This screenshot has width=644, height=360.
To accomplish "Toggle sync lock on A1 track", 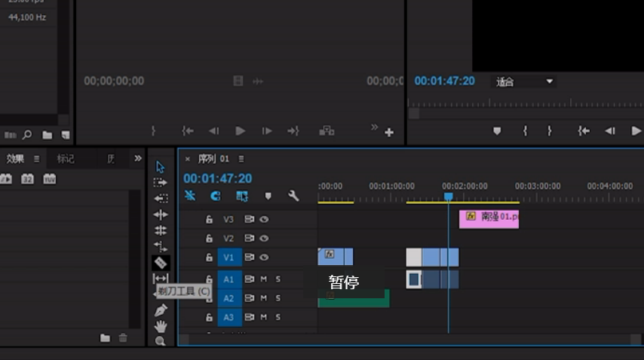I will pos(250,279).
